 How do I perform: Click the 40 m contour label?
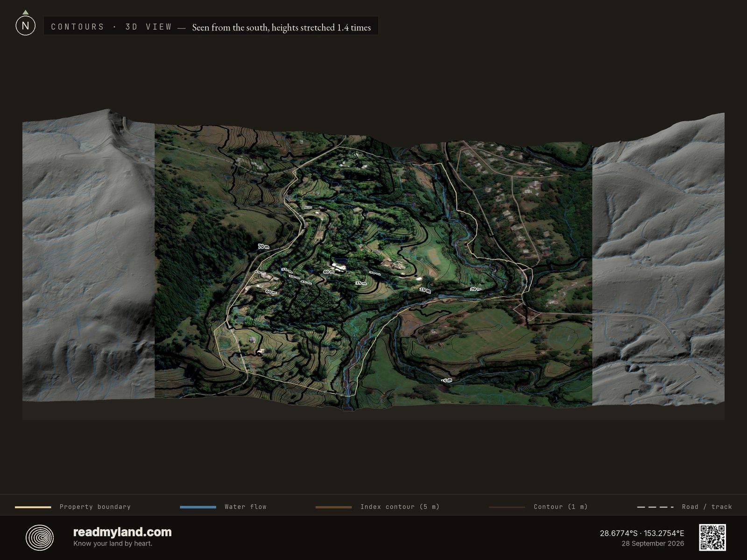tap(329, 272)
